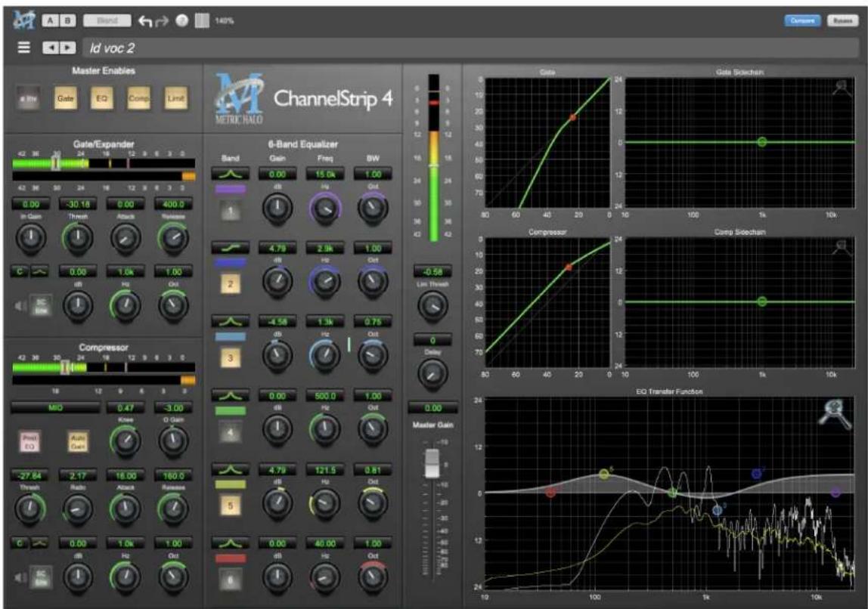
Task: Click the Lim Thresh value field -0.58
Action: (x=432, y=271)
